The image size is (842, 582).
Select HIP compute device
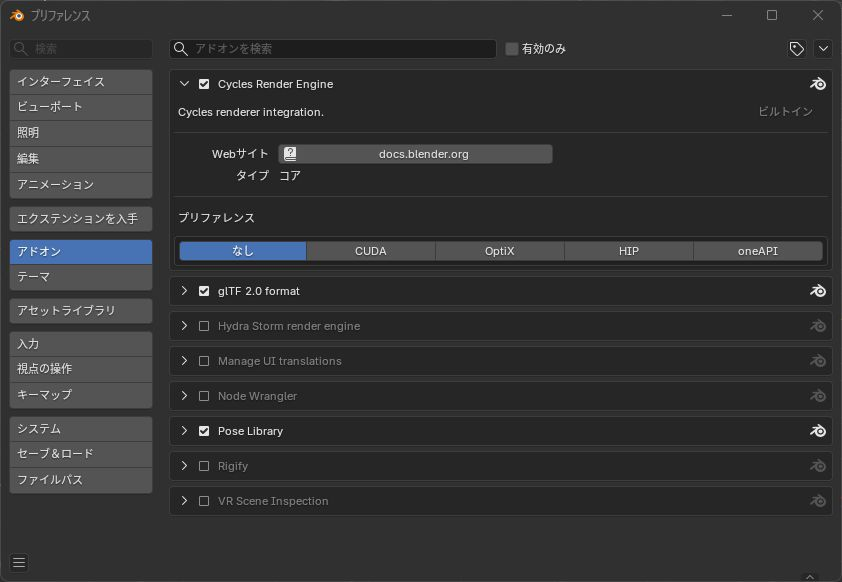(x=629, y=251)
